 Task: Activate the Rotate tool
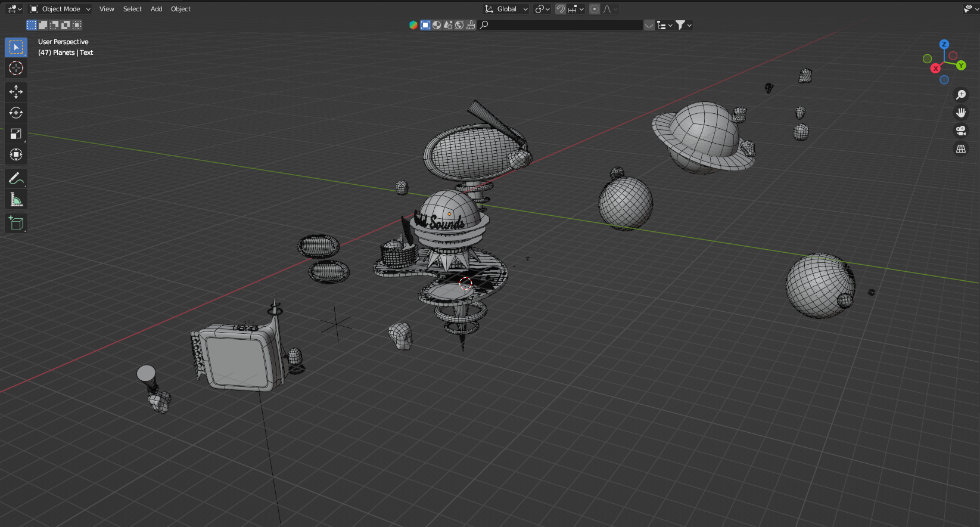(x=16, y=113)
